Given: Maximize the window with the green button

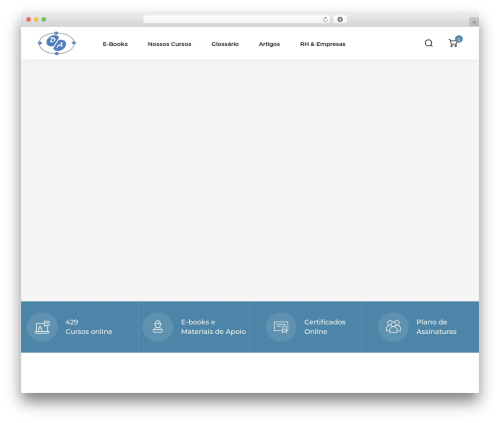Looking at the screenshot, I should 44,19.
